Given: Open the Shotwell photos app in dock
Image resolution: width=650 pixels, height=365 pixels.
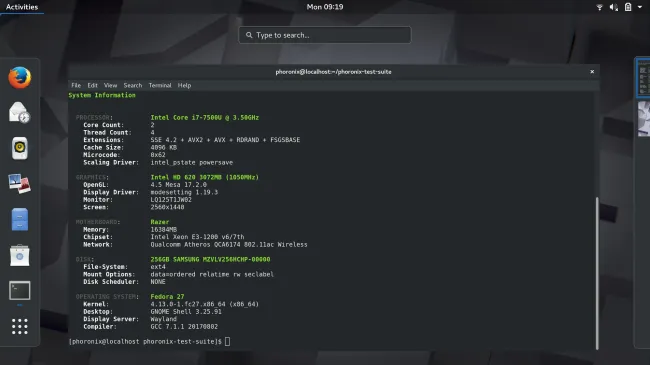Looking at the screenshot, I should [19, 183].
